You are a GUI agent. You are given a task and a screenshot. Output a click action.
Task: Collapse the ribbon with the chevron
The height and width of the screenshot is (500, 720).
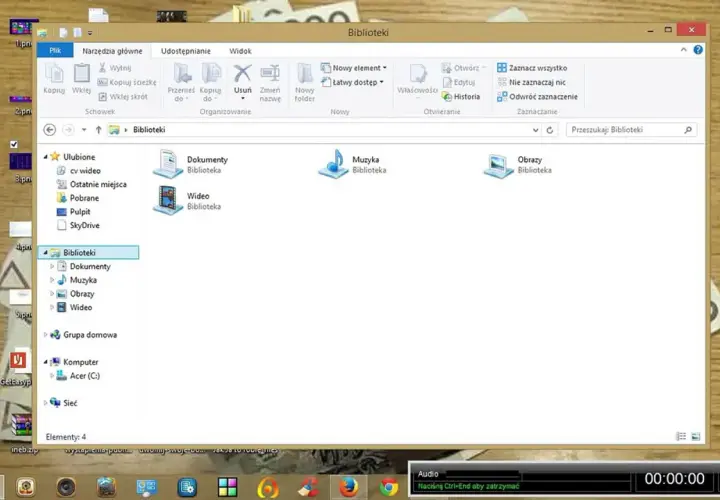pos(684,50)
